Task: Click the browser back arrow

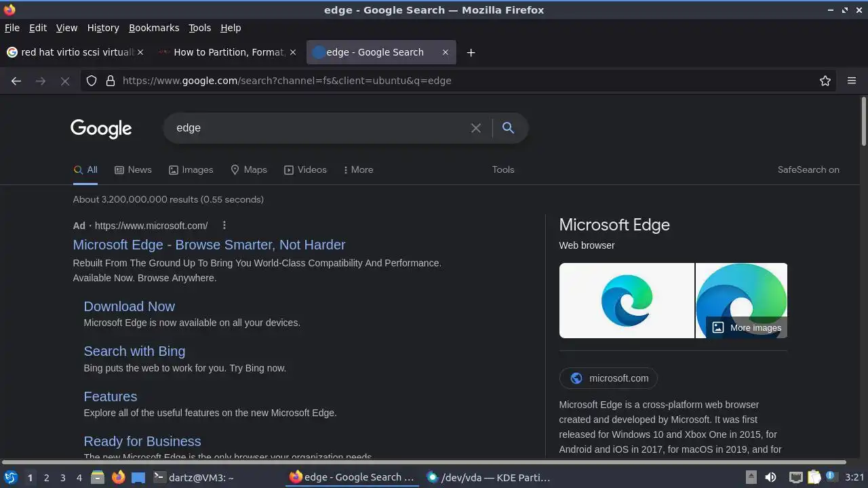Action: pos(16,81)
